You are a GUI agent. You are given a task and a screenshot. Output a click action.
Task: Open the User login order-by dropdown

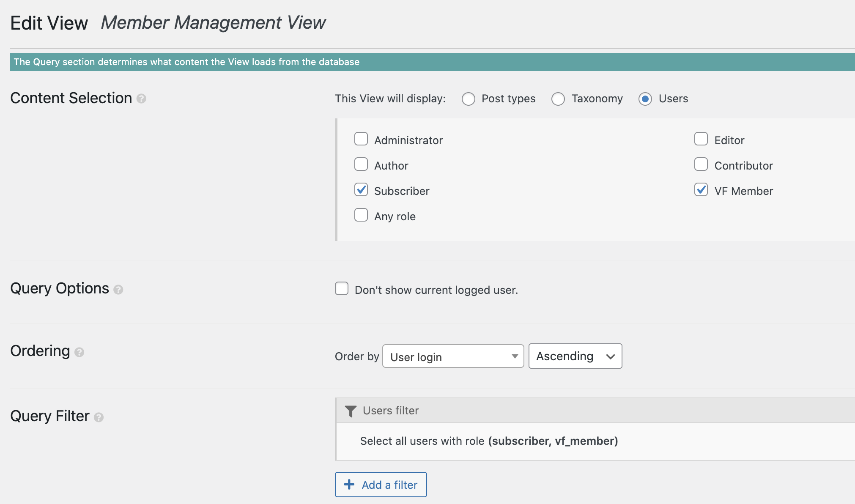(453, 356)
